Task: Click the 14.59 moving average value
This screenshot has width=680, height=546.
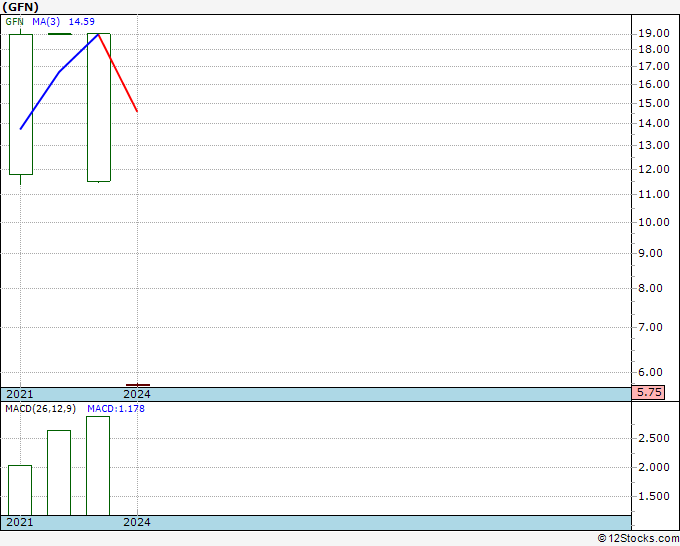Action: [x=82, y=22]
